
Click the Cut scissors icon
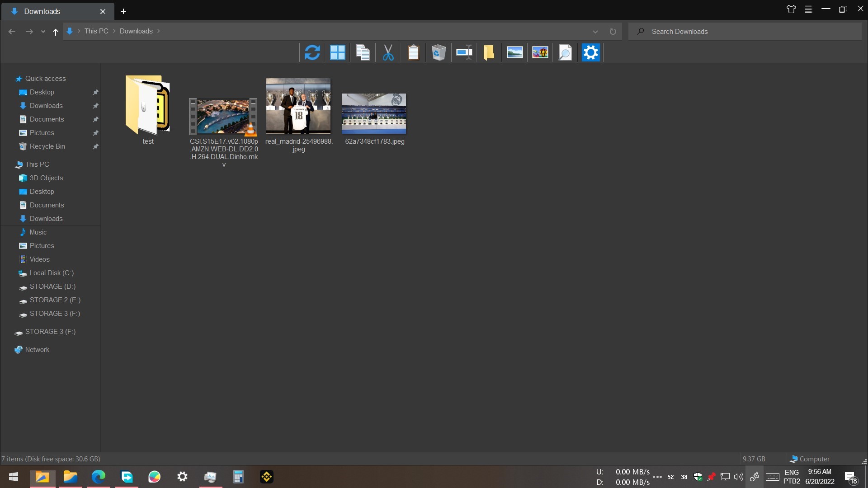pos(388,53)
